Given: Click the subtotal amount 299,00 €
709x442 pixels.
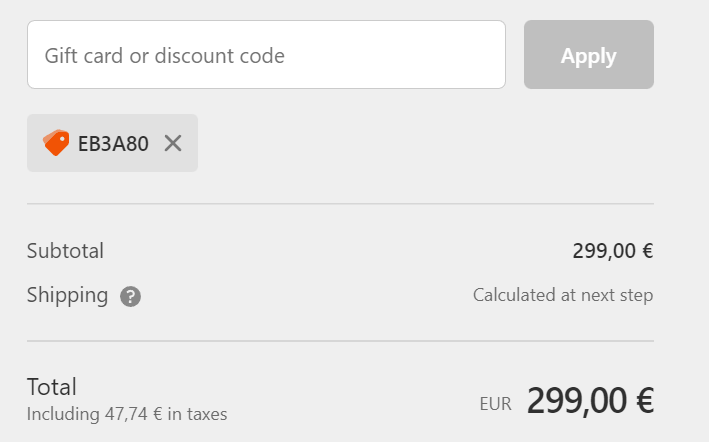Looking at the screenshot, I should (x=612, y=251).
